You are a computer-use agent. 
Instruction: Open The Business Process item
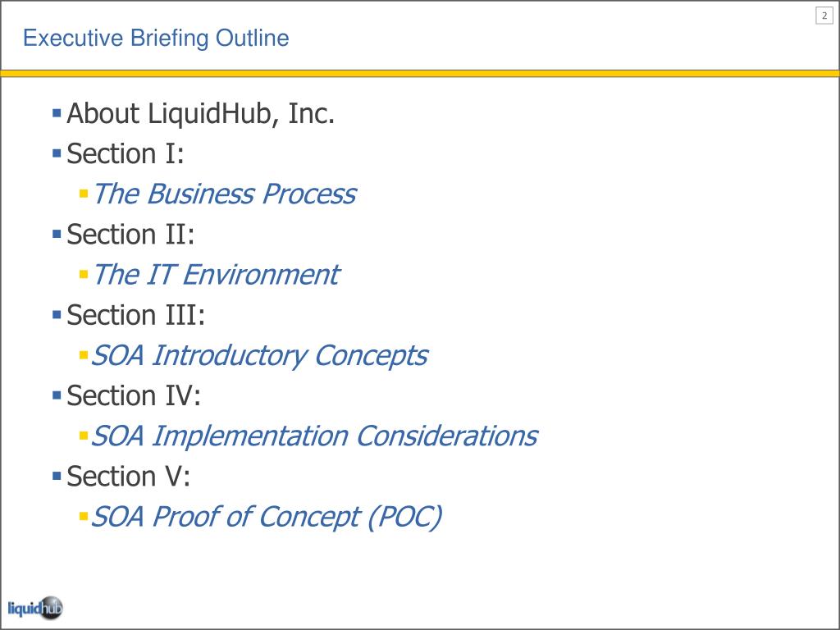click(225, 194)
